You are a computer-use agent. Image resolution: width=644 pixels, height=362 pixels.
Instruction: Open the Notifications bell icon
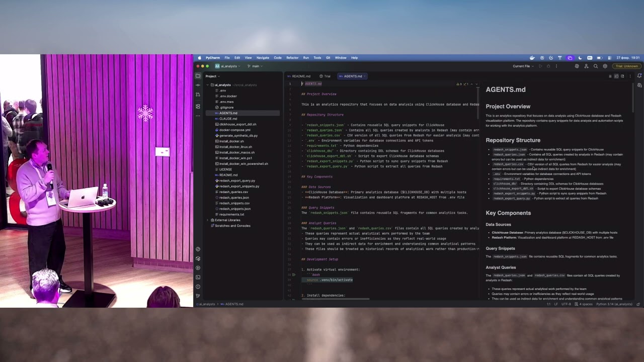(x=639, y=76)
